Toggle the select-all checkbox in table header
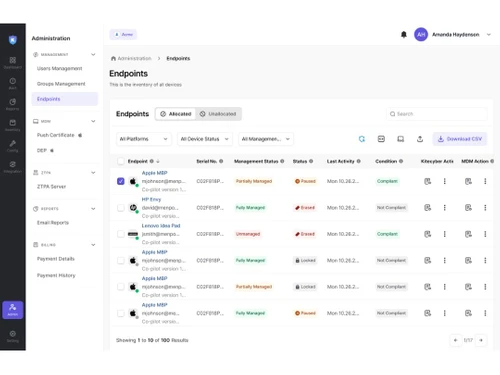500x375 pixels. [121, 161]
